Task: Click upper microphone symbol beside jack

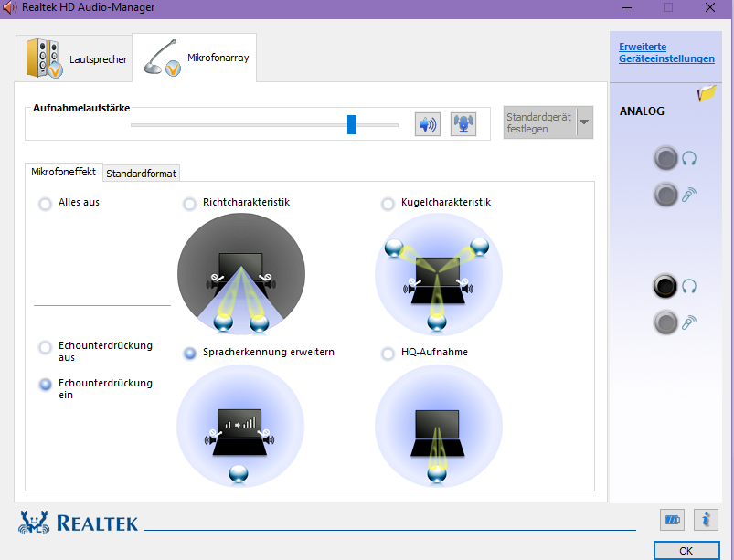Action: tap(689, 195)
